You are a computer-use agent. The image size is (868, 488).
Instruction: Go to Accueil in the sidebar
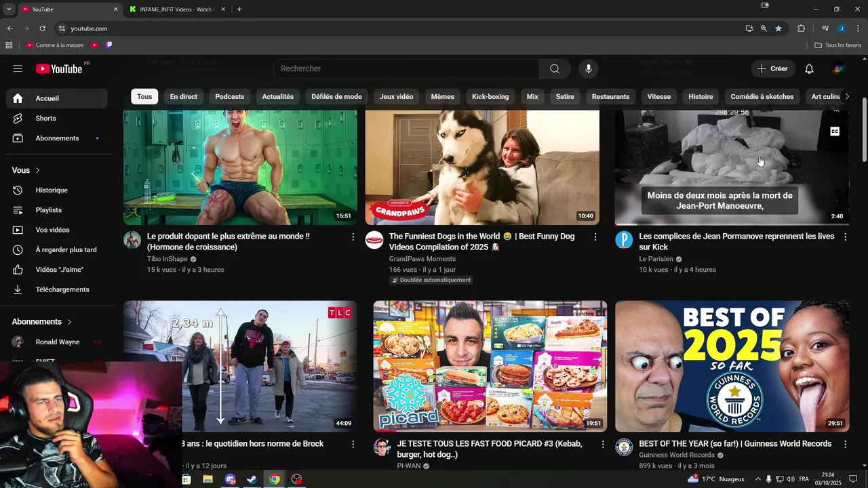[58, 98]
